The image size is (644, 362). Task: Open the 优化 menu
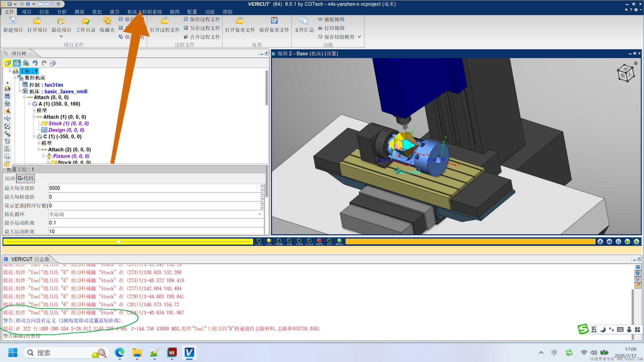97,12
